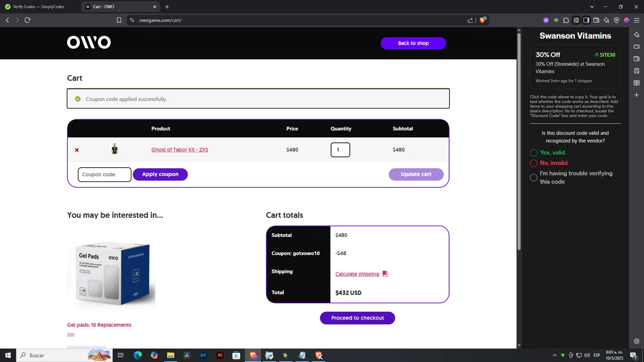Open a new tab with the plus button
Image resolution: width=644 pixels, height=362 pixels.
coord(167,7)
